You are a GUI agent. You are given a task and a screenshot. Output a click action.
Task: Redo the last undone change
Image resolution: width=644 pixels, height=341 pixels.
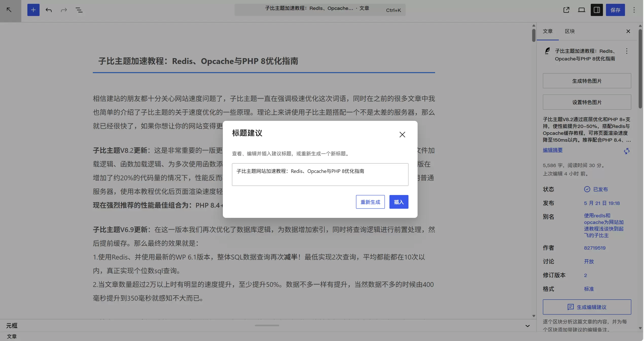tap(64, 10)
